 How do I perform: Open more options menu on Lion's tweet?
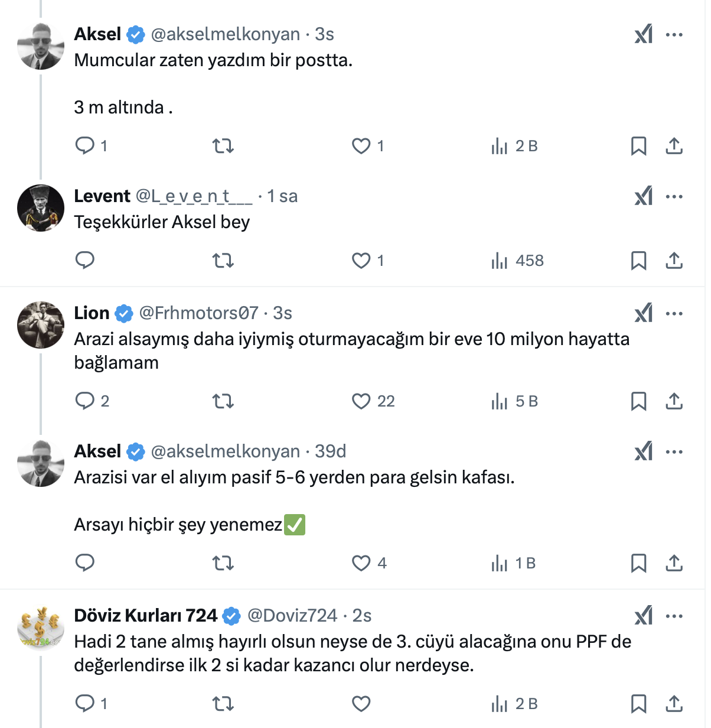tap(674, 313)
